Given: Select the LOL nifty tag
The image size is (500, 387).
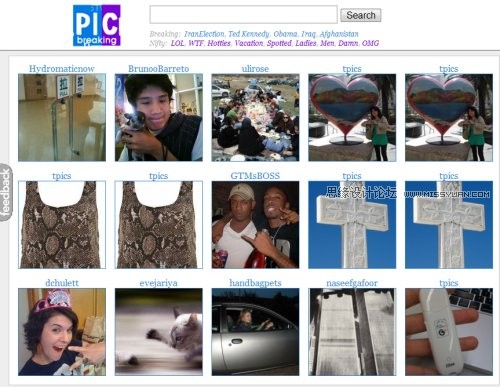Looking at the screenshot, I should click(x=177, y=43).
